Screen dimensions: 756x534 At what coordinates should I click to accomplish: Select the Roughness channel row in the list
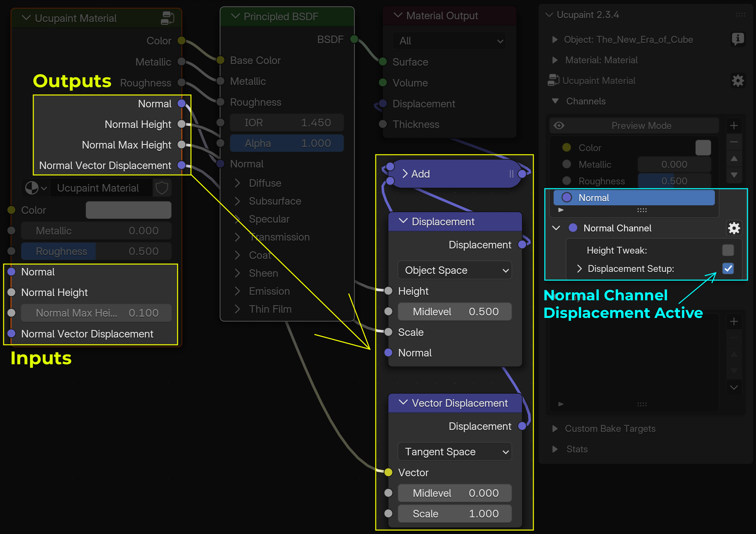(x=634, y=181)
